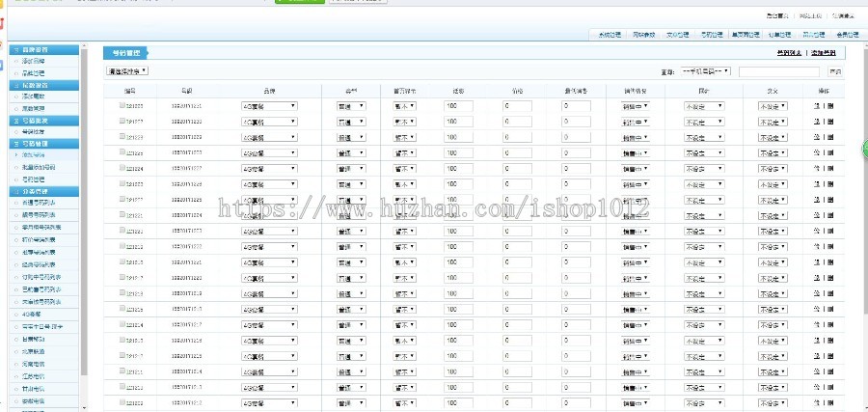Tick the checkbox in the first table row
The height and width of the screenshot is (412, 868).
[x=122, y=105]
